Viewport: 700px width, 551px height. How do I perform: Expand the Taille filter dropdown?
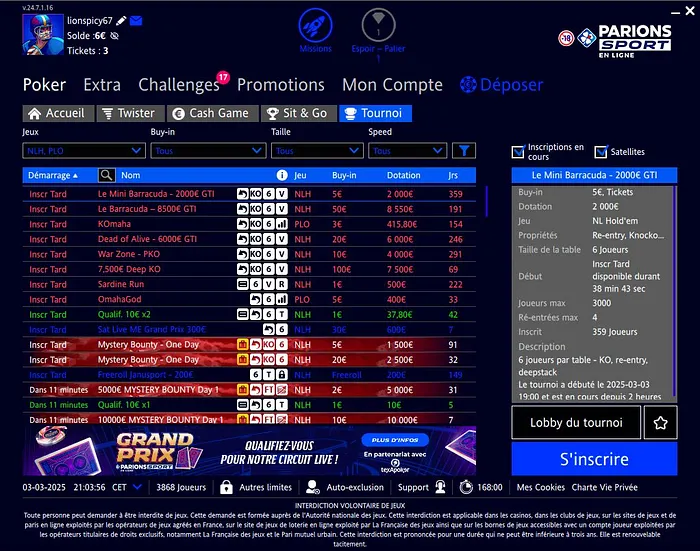317,151
